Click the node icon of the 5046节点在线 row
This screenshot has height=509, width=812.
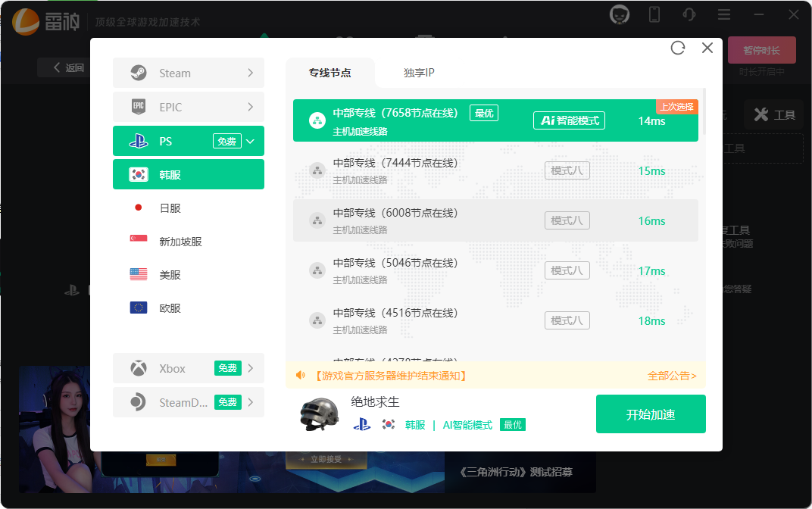tap(317, 270)
